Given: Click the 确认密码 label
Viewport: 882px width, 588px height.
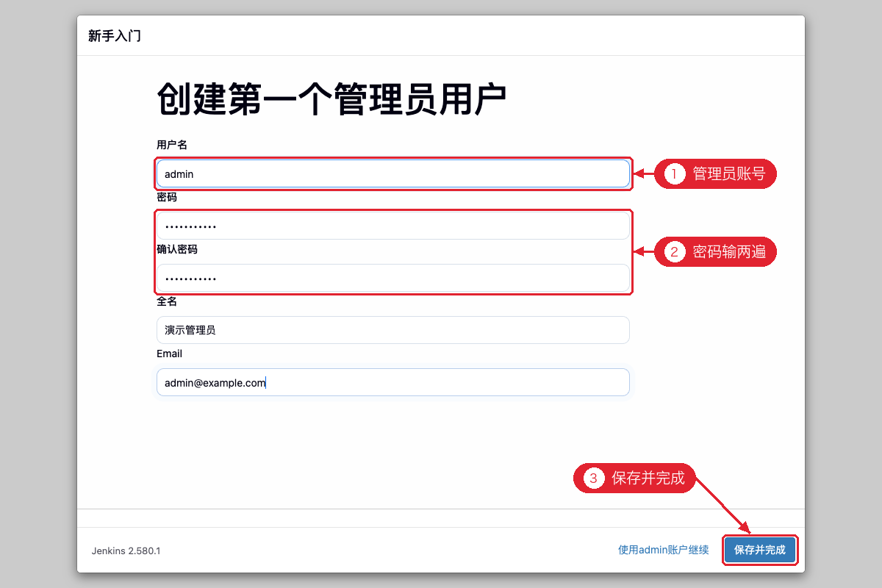Looking at the screenshot, I should [177, 249].
